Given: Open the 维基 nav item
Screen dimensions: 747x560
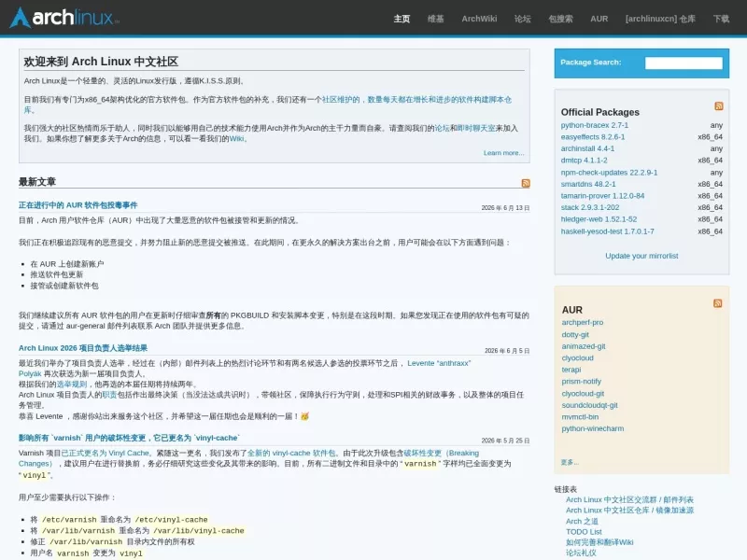Looking at the screenshot, I should click(x=435, y=19).
